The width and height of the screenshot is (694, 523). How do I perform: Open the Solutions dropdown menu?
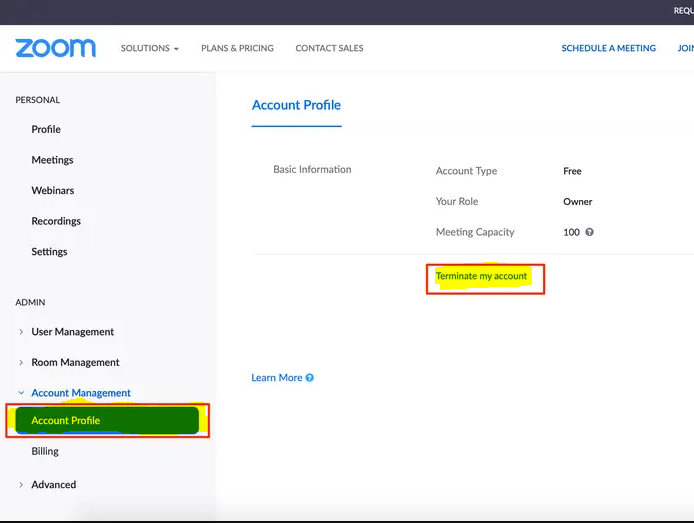tap(150, 48)
